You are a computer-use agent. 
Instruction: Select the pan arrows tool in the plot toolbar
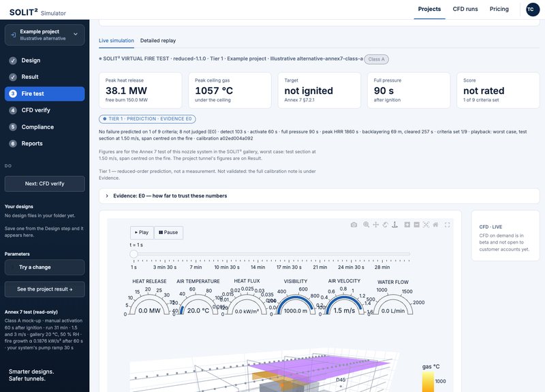pyautogui.click(x=376, y=225)
